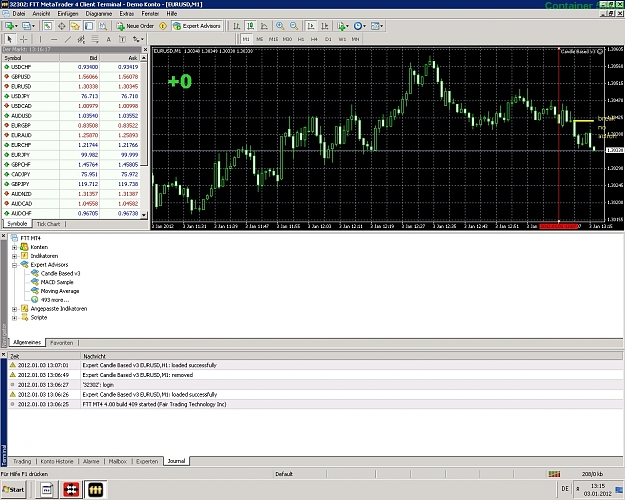Select the horizontal line drawing tool
This screenshot has height=500, width=625.
click(54, 39)
